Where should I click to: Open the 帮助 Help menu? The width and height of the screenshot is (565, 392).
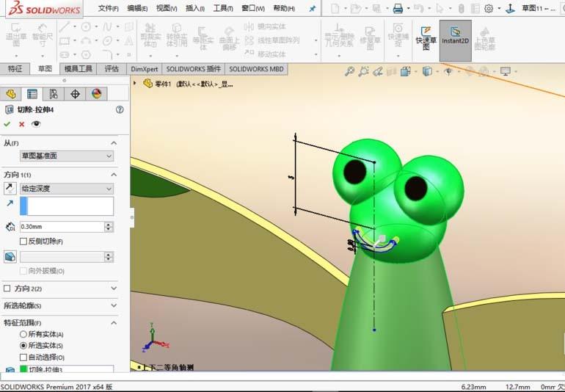[284, 8]
